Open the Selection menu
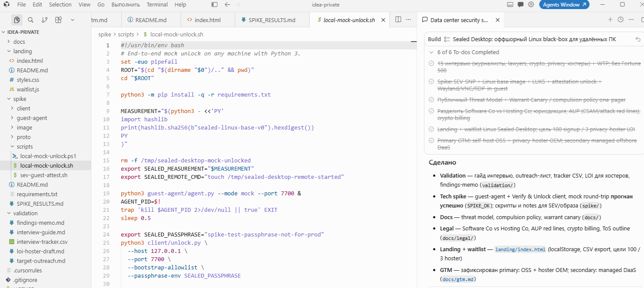Screen dimensions: 644x288 (x=60, y=5)
